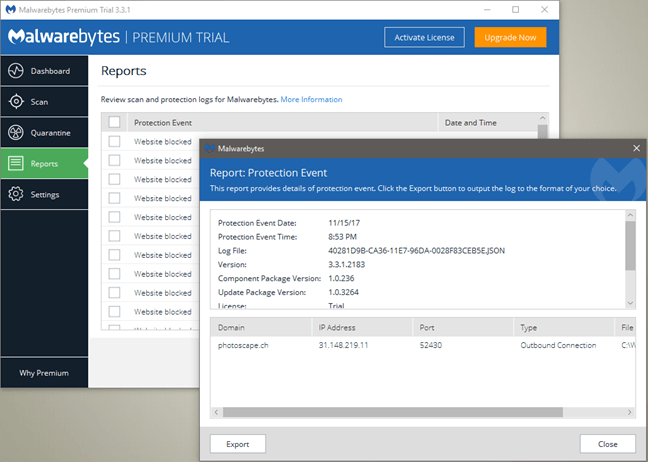Viewport: 648px width, 462px height.
Task: Click the Malwarebytes logo in title bar
Action: point(11,10)
